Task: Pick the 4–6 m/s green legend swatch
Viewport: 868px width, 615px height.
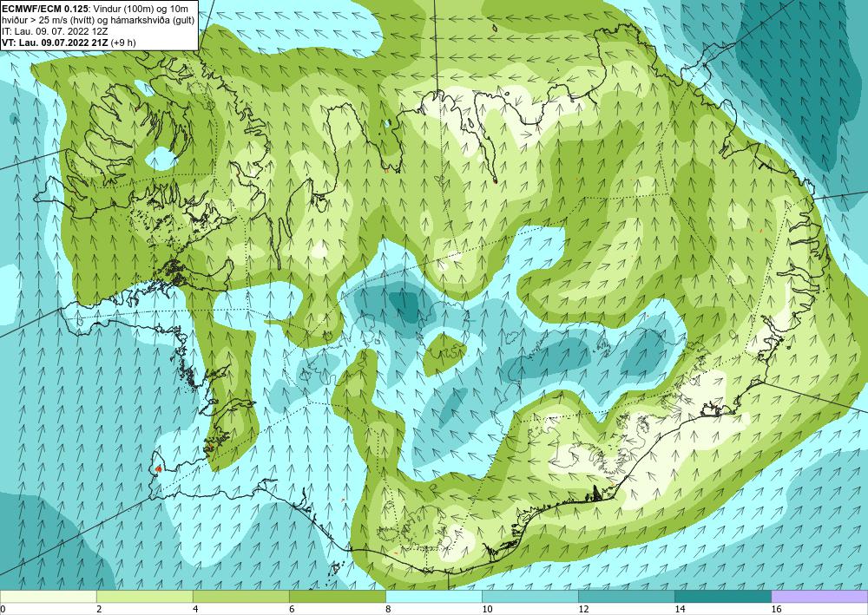Action: click(240, 596)
